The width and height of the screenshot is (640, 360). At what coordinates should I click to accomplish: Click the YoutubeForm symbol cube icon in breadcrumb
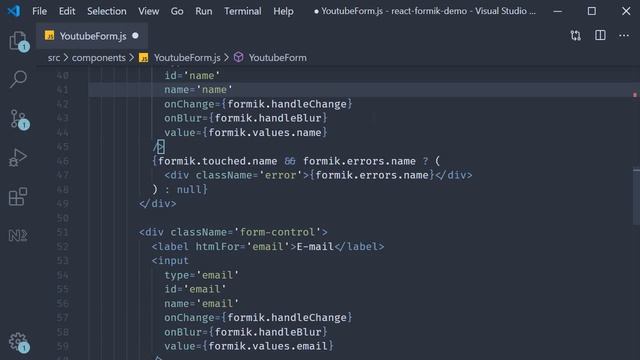click(238, 58)
